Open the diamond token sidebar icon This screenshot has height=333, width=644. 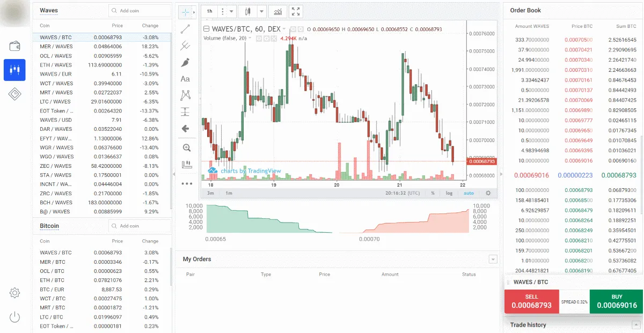click(x=14, y=94)
